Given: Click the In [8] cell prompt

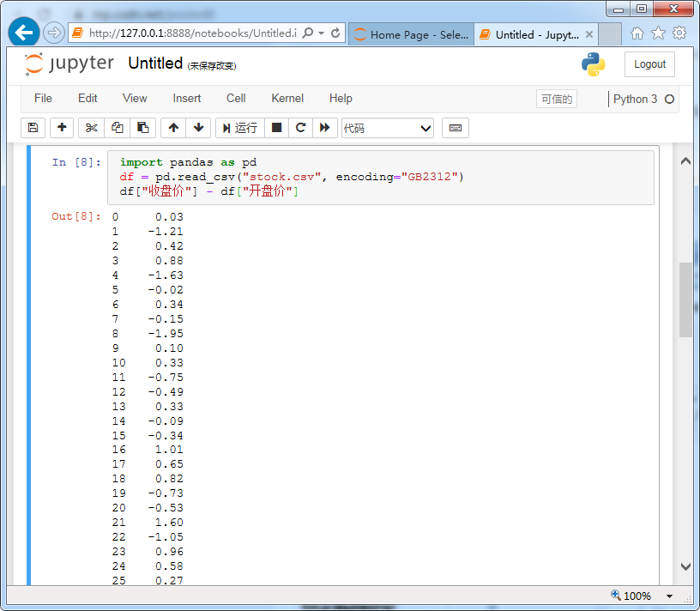Looking at the screenshot, I should [x=76, y=162].
